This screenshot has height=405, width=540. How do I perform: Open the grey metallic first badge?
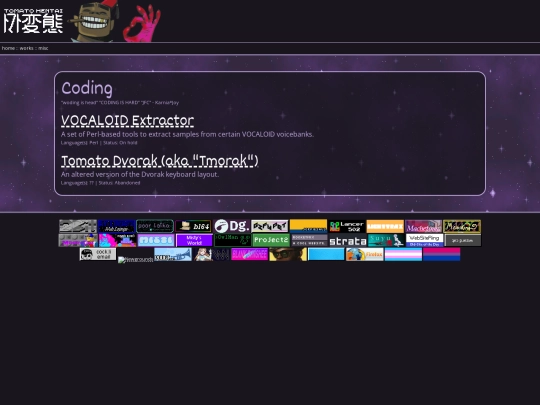pyautogui.click(x=78, y=226)
